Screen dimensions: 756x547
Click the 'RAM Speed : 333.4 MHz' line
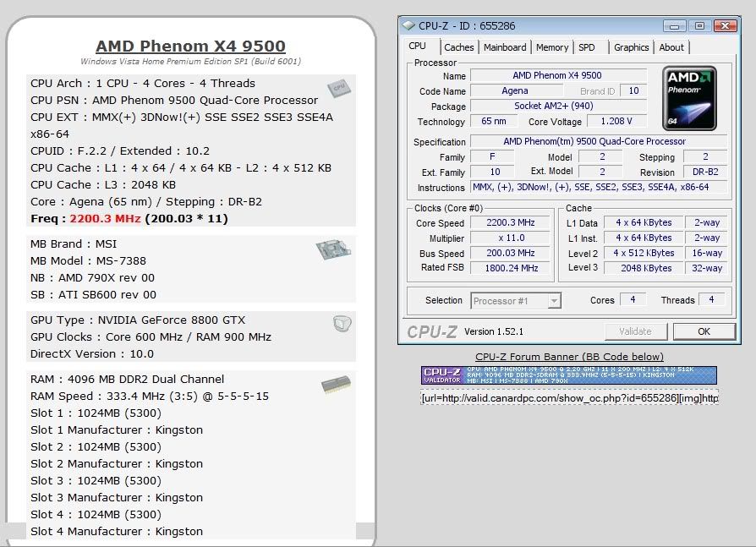(x=150, y=397)
